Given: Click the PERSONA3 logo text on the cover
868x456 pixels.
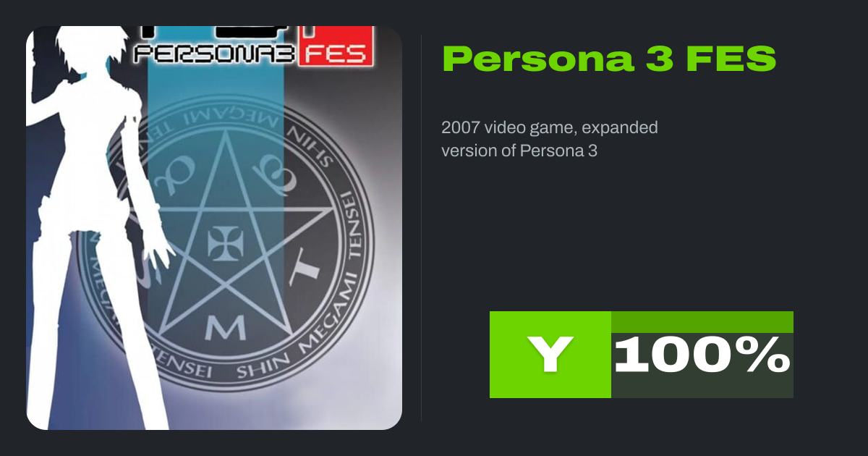Looking at the screenshot, I should tap(214, 54).
